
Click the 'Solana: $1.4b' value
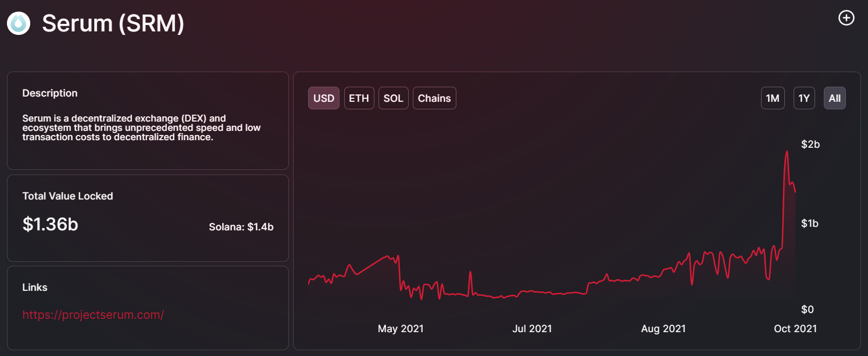coord(241,227)
